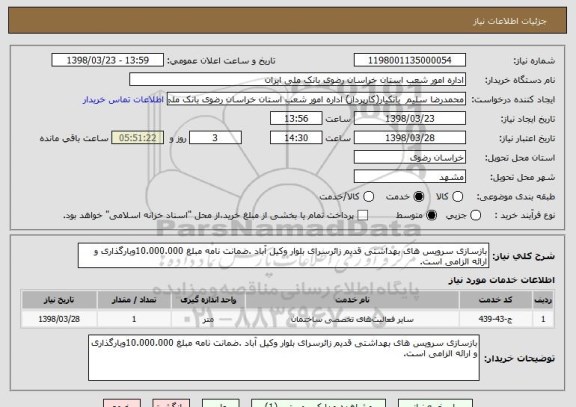Screen dimensions: 576x407
Task: Click the شرح کلی نیاز description box
Action: coord(283,256)
